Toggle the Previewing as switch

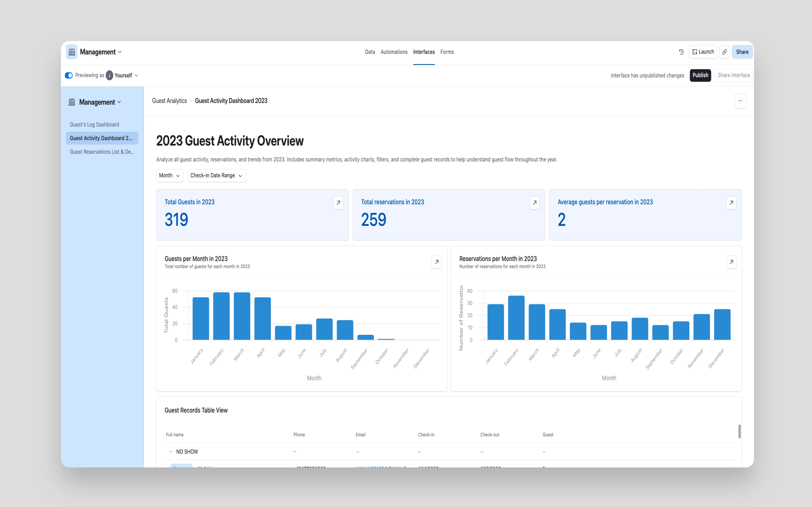pyautogui.click(x=69, y=75)
